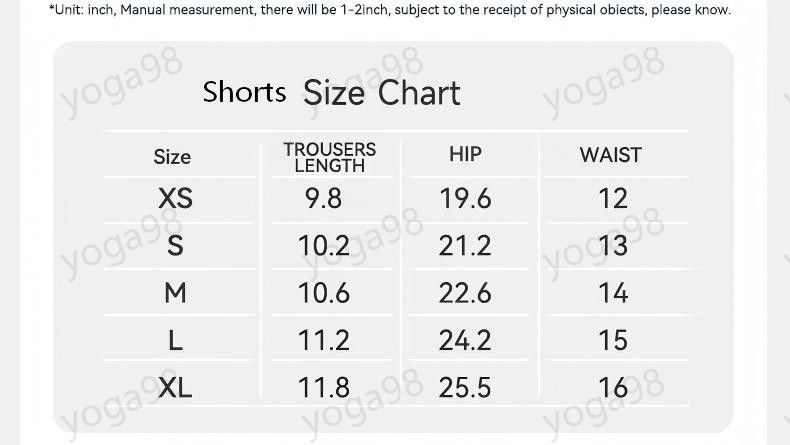790x445 pixels.
Task: Select the XS size row label
Action: coord(175,198)
